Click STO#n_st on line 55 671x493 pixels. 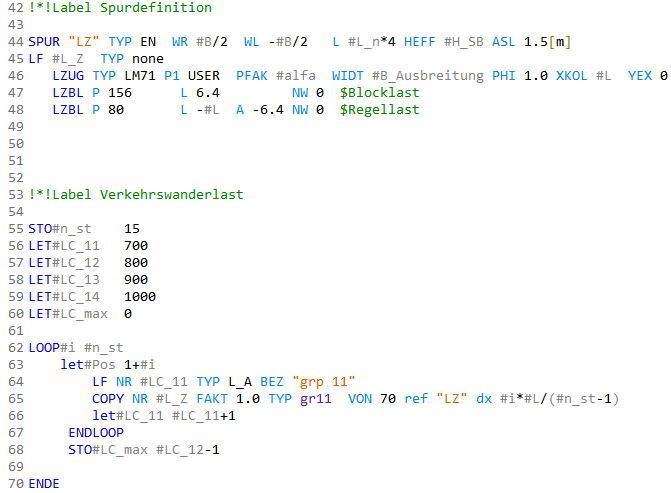[x=60, y=229]
